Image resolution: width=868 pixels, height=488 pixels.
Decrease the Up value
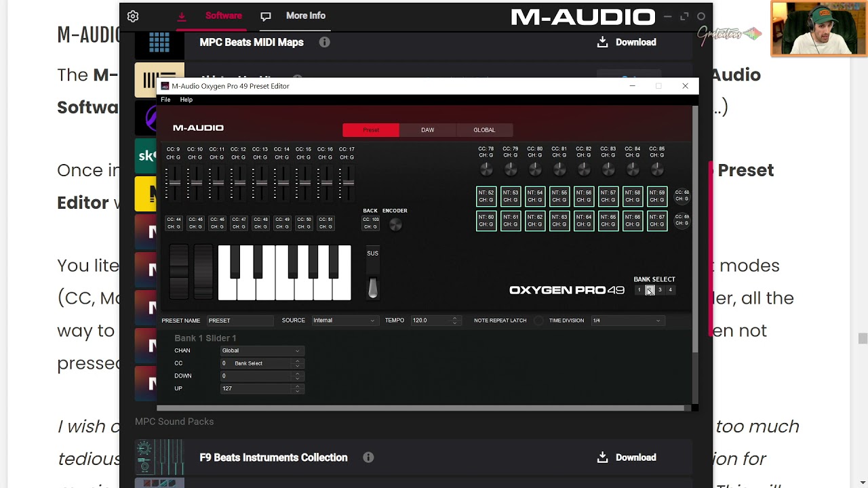coord(297,391)
